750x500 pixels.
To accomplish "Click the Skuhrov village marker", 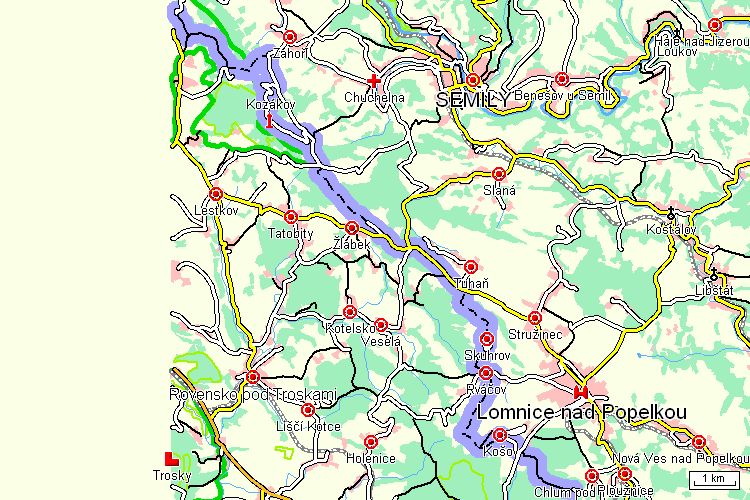I will coord(486,339).
